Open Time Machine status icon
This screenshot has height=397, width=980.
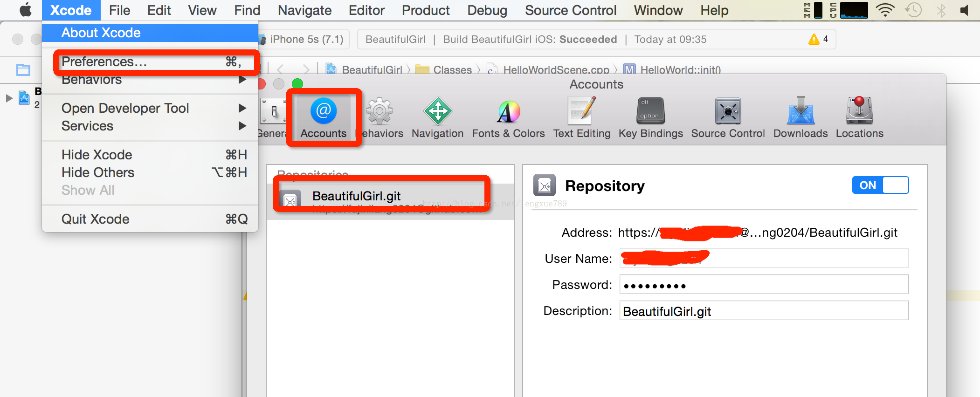click(914, 10)
